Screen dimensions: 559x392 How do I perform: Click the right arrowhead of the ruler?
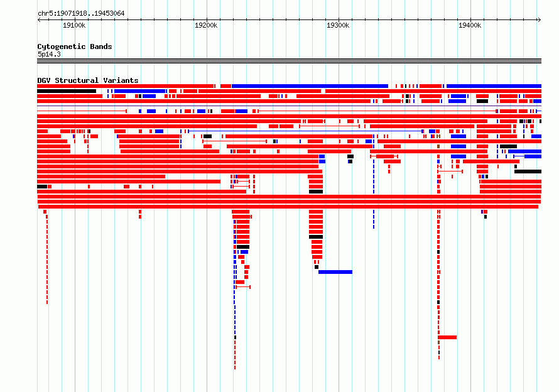540,19
